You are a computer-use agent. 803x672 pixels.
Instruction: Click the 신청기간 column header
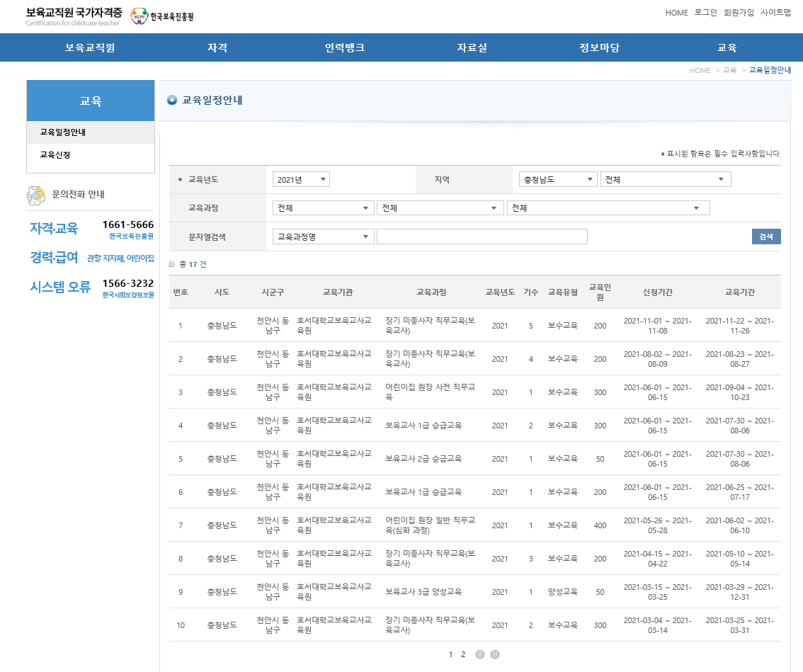click(x=658, y=292)
